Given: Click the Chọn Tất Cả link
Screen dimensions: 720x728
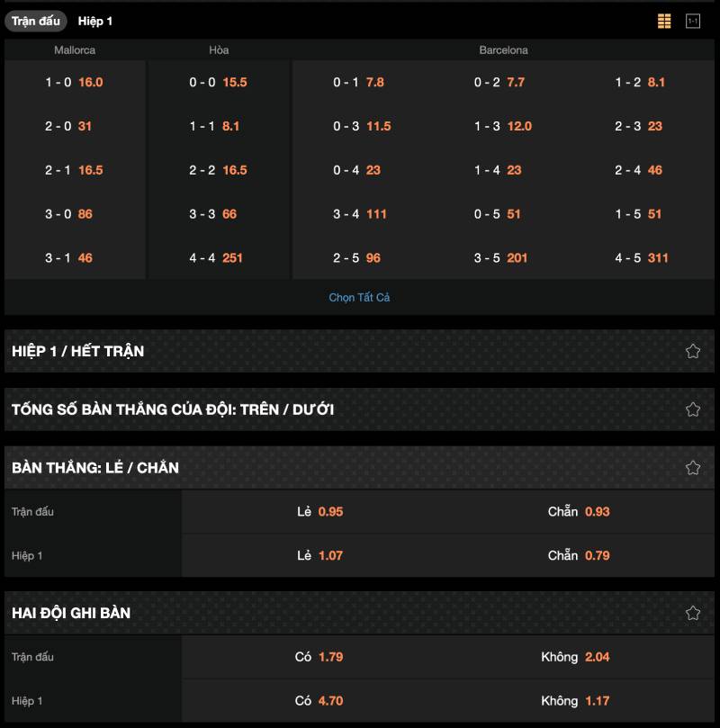Looking at the screenshot, I should click(x=359, y=297).
